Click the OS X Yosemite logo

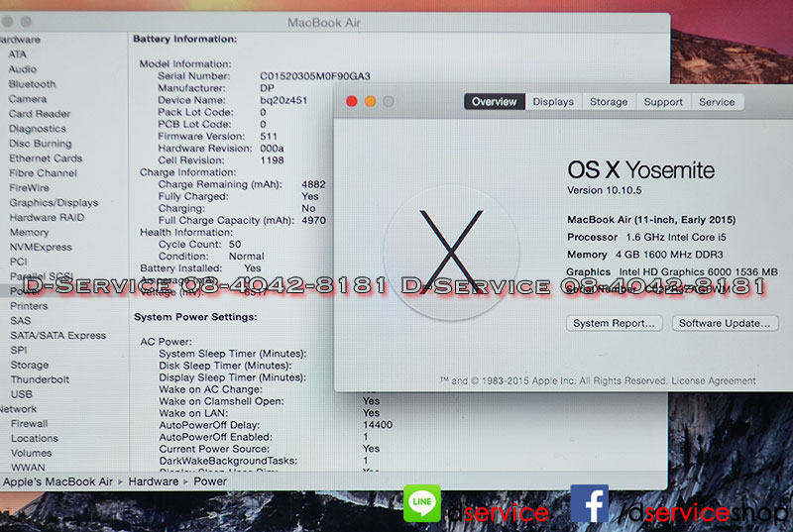[x=451, y=252]
